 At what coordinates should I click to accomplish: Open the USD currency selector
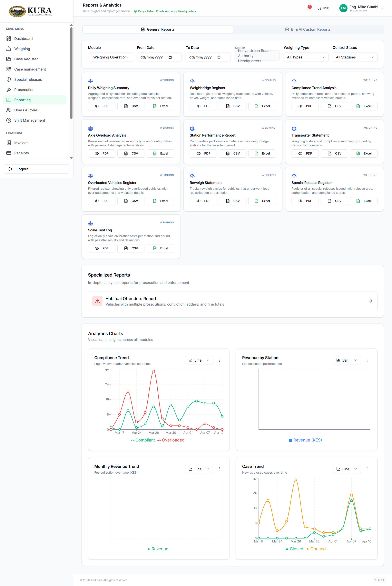tap(323, 8)
